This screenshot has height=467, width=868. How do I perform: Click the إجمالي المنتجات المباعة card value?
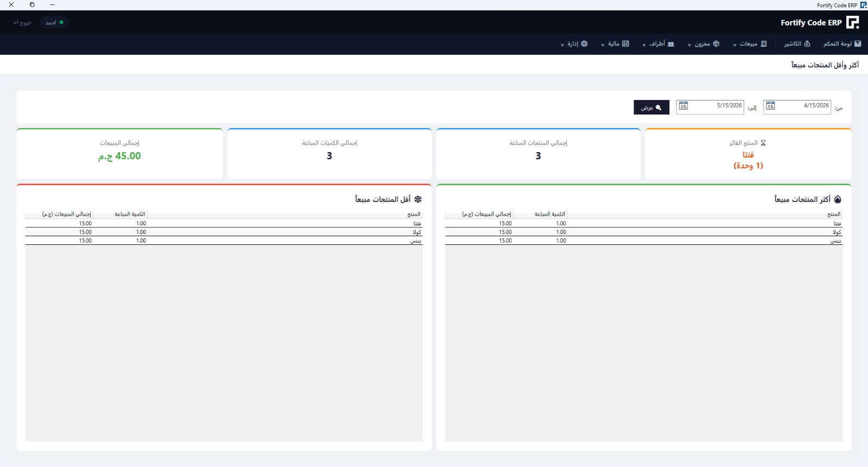(538, 156)
